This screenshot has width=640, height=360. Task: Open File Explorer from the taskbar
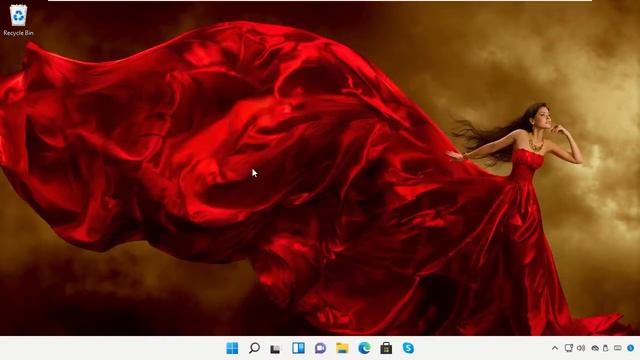pyautogui.click(x=342, y=348)
